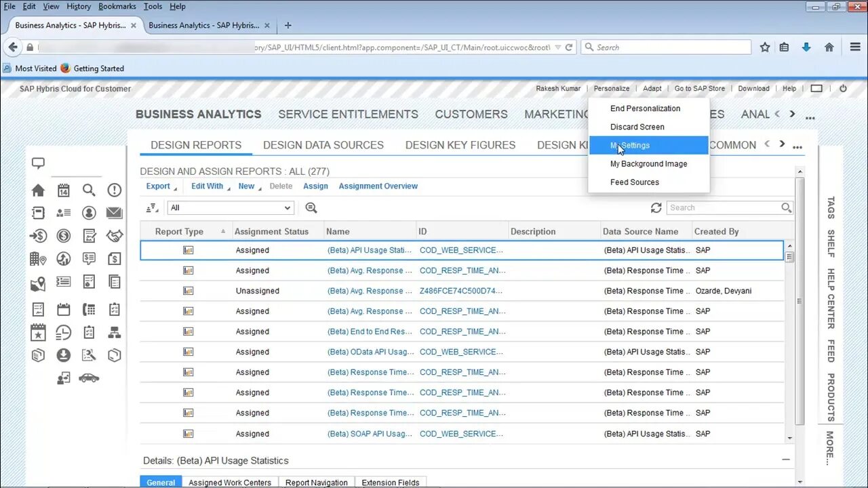Open the (Beta) OData API Usage report link
This screenshot has height=488, width=868.
[x=370, y=352]
